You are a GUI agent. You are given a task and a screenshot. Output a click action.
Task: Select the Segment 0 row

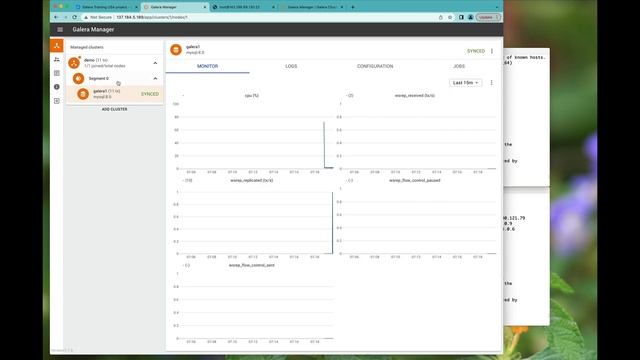(x=115, y=78)
